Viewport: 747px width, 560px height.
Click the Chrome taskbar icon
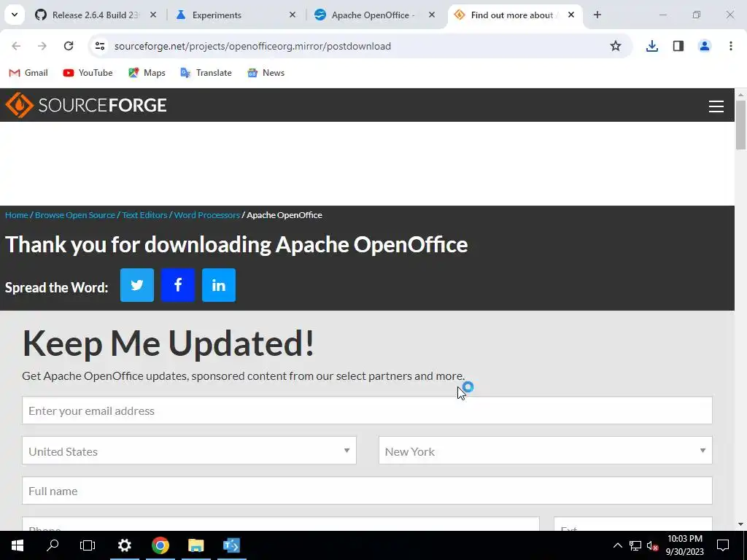pyautogui.click(x=160, y=545)
